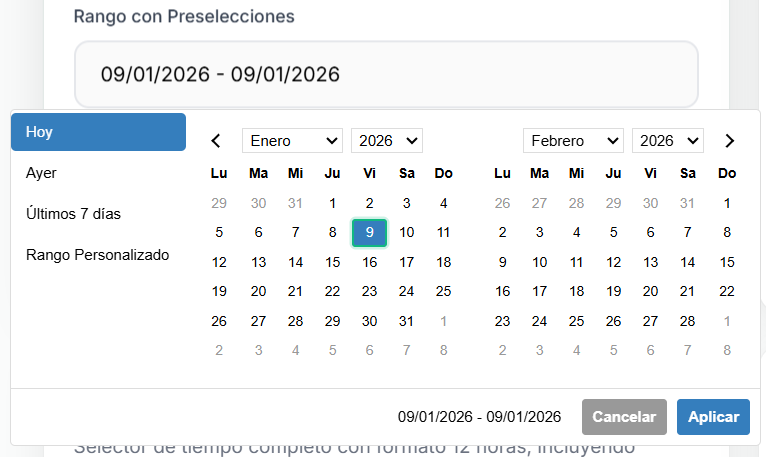This screenshot has width=766, height=457.
Task: Select highlighted day 9 in Enero
Action: pyautogui.click(x=370, y=232)
